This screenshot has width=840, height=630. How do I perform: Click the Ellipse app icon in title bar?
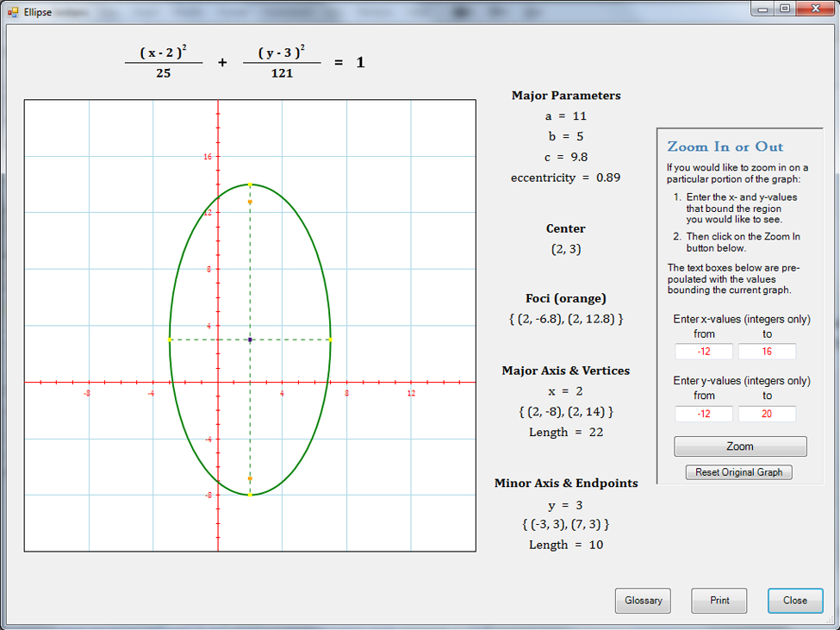coord(13,12)
